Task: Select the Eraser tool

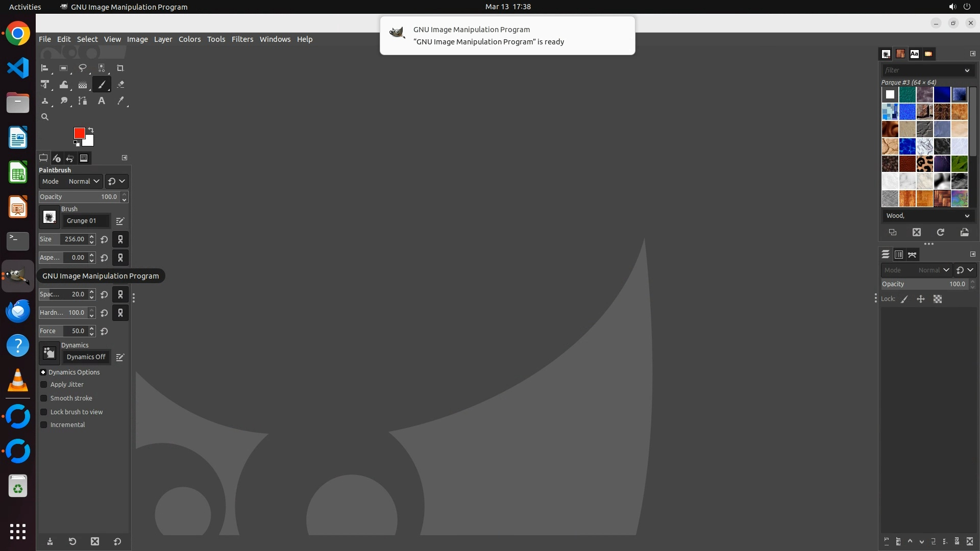Action: (120, 85)
